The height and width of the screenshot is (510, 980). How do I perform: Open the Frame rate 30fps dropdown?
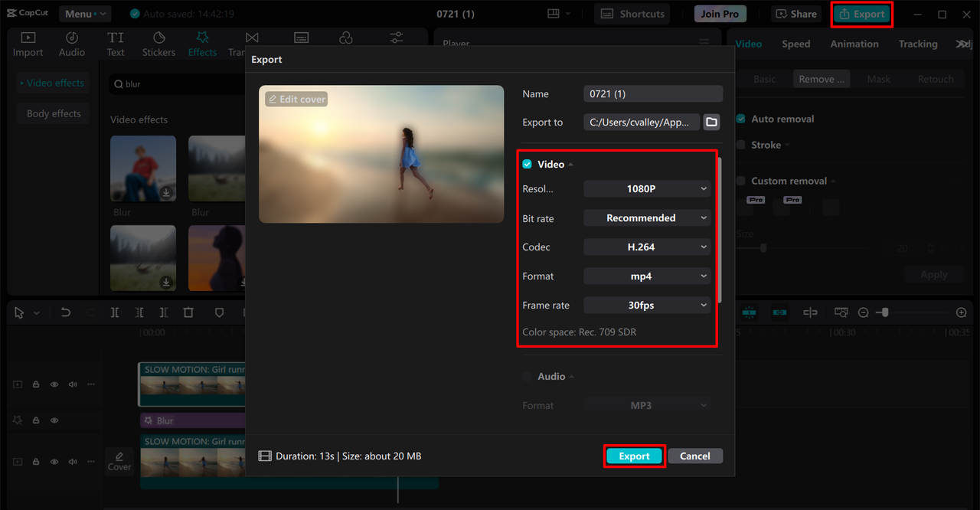648,305
